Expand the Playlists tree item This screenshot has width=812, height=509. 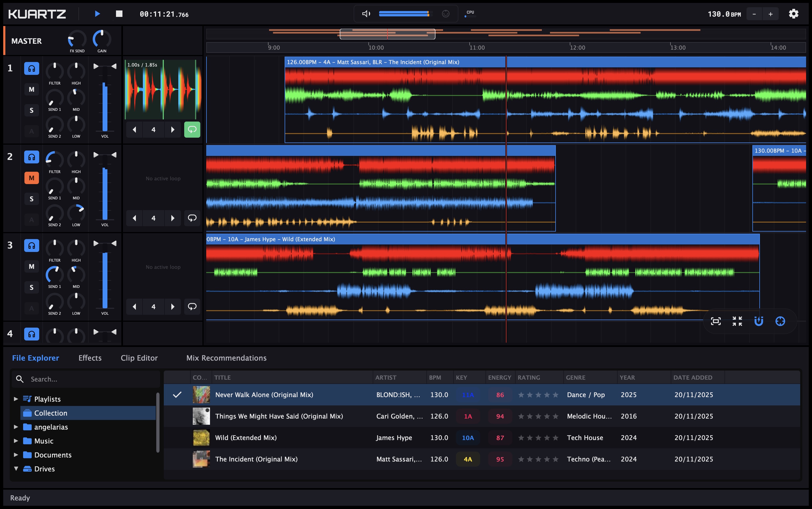click(x=16, y=399)
